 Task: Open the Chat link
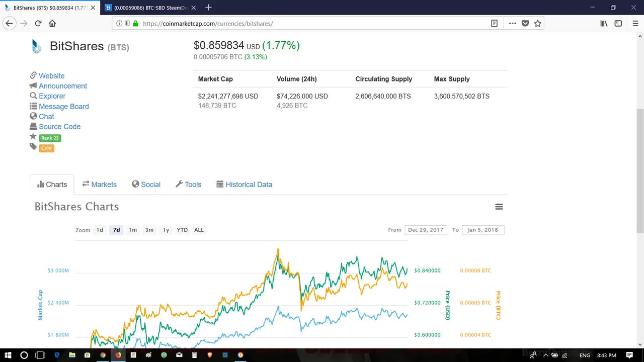click(46, 117)
